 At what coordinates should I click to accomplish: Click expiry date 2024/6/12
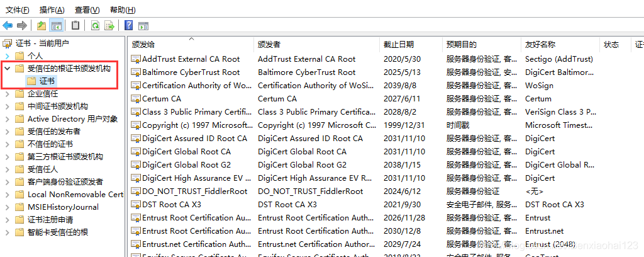[x=401, y=191]
